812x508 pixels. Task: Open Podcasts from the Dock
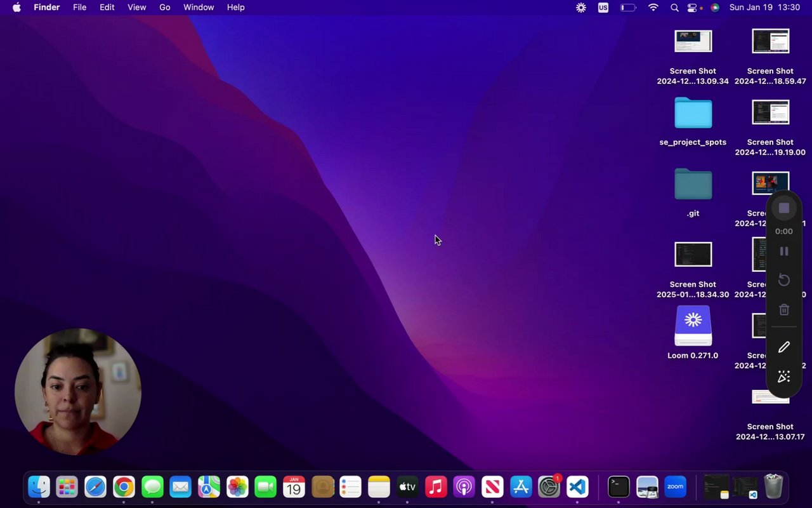pyautogui.click(x=464, y=487)
